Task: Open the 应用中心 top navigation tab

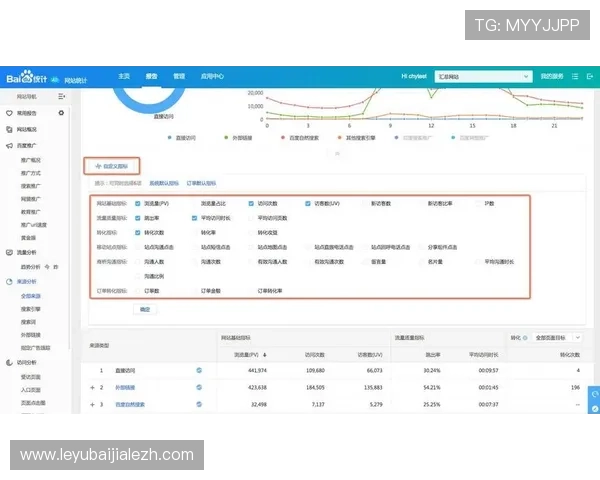Action: (x=212, y=76)
